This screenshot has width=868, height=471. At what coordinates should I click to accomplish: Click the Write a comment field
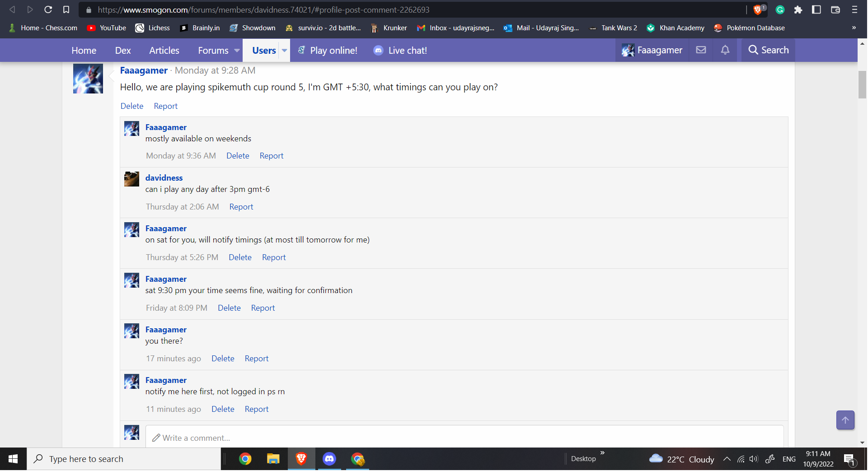464,438
